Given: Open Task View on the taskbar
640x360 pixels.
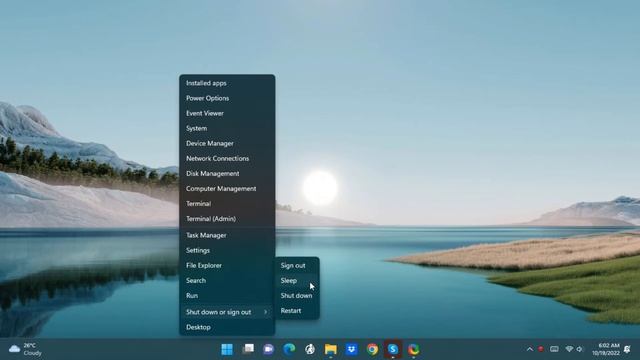Looking at the screenshot, I should (248, 349).
